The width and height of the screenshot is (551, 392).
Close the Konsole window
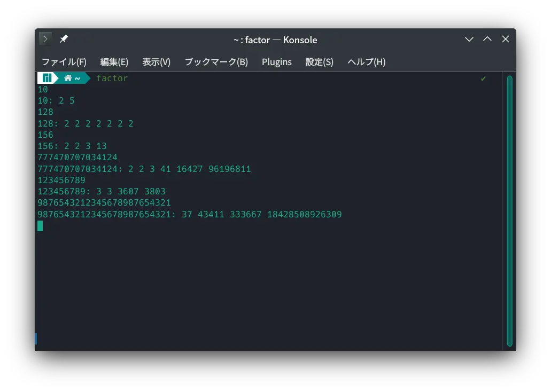point(506,40)
